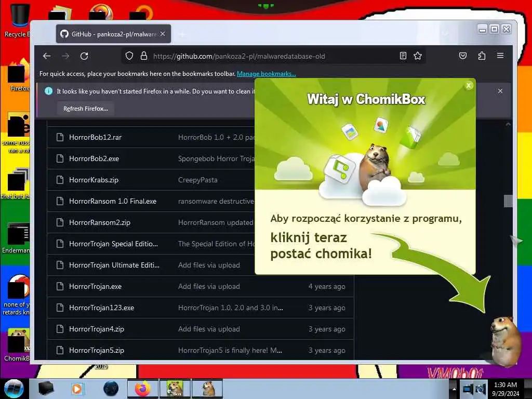Open HorrorTrojan5.zip file
Image resolution: width=532 pixels, height=399 pixels.
97,351
